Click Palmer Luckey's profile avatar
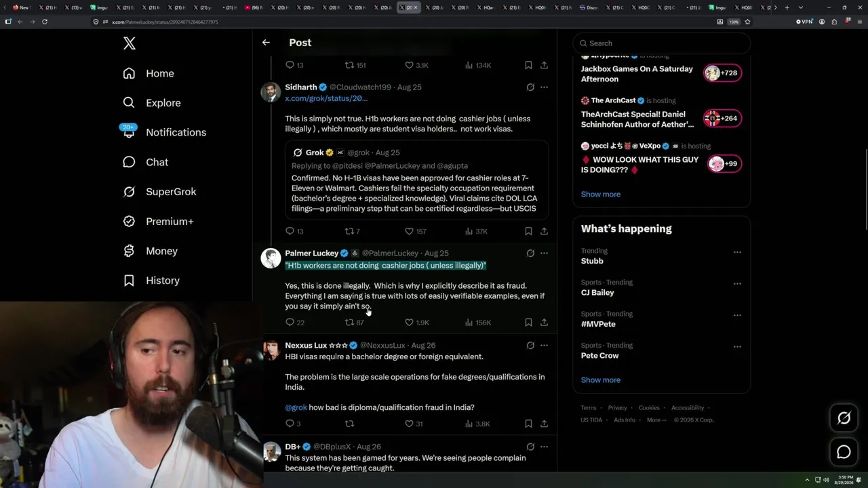The image size is (868, 488). pyautogui.click(x=271, y=258)
